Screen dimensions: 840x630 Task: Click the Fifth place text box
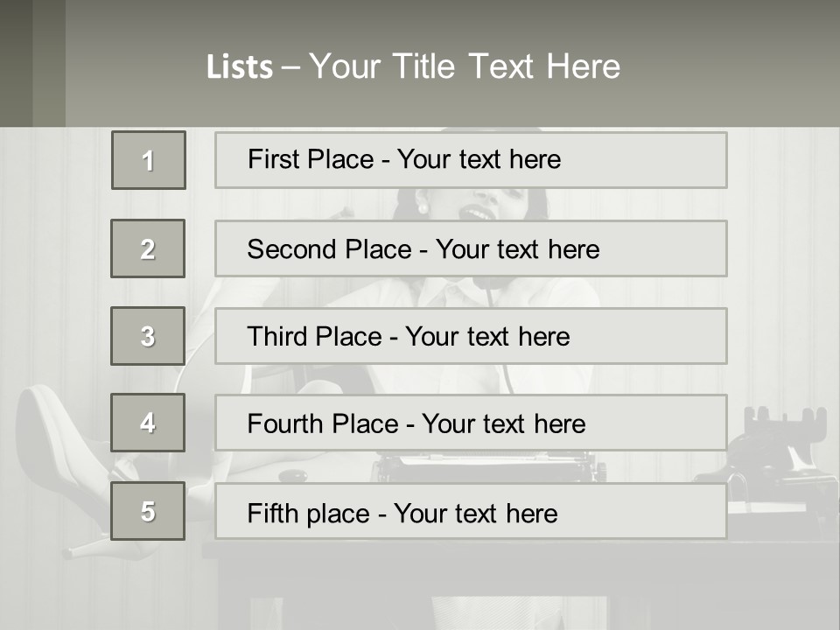pyautogui.click(x=471, y=512)
